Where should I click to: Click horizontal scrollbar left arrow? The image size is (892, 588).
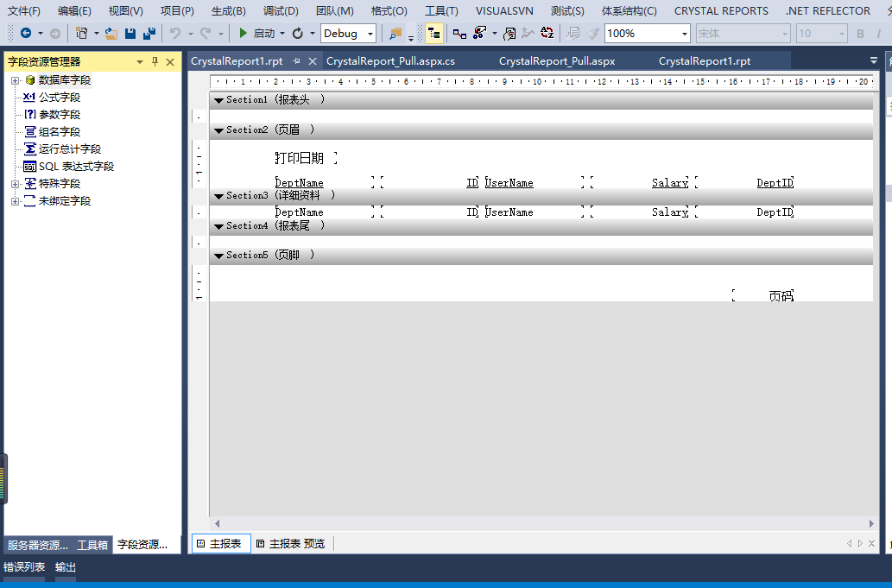point(217,524)
